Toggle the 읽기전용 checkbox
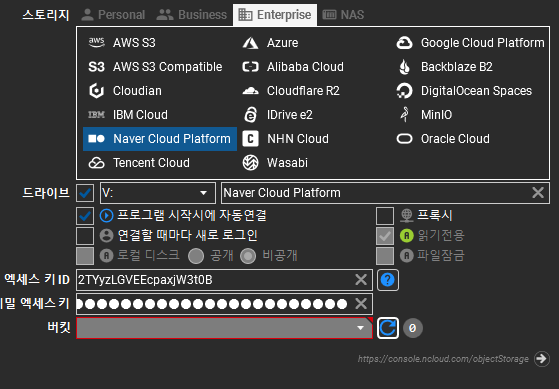 pyautogui.click(x=385, y=236)
